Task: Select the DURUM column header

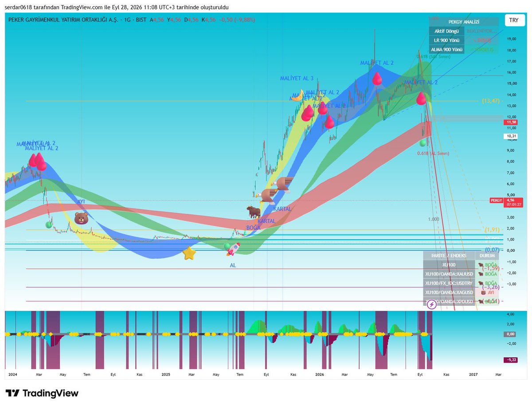Action: [x=487, y=256]
